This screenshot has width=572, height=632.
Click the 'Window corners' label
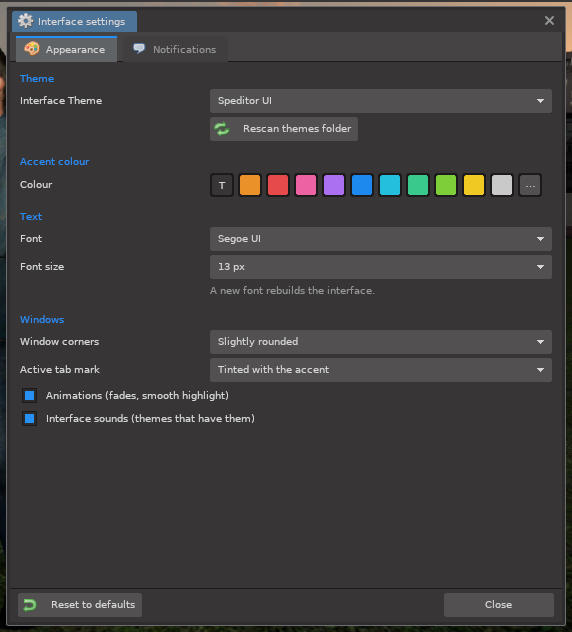coord(60,341)
